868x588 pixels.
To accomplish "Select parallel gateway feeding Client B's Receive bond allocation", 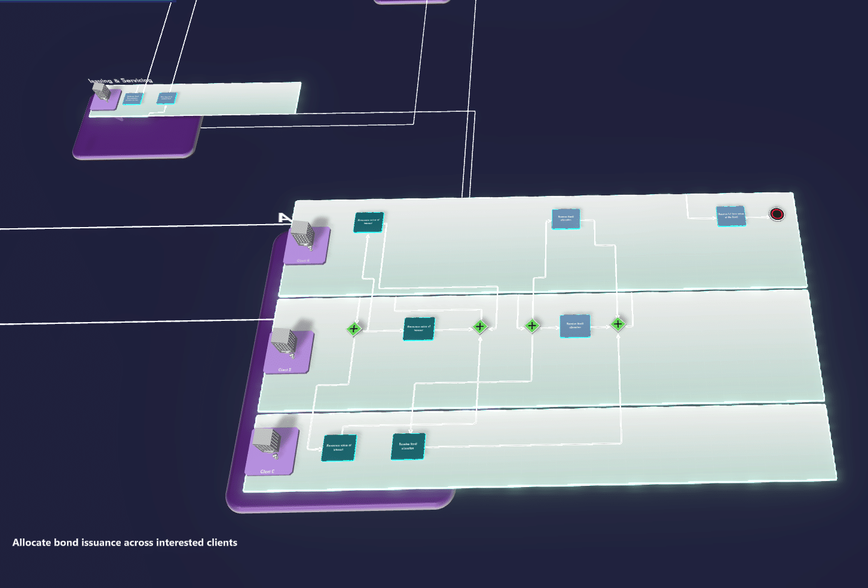I will (x=532, y=326).
